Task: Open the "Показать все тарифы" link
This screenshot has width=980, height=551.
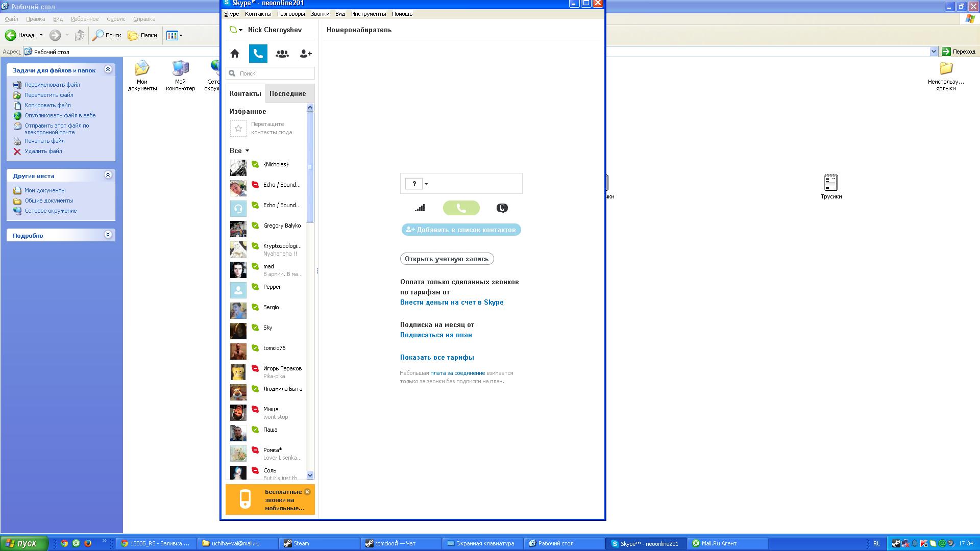Action: click(x=437, y=358)
